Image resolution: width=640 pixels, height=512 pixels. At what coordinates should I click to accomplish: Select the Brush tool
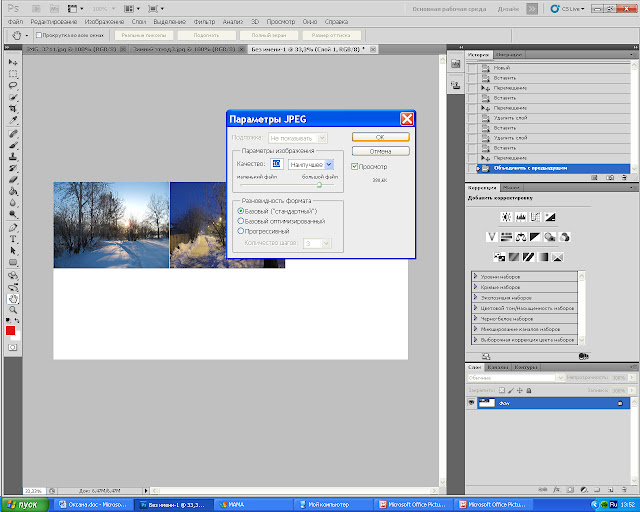coord(13,145)
